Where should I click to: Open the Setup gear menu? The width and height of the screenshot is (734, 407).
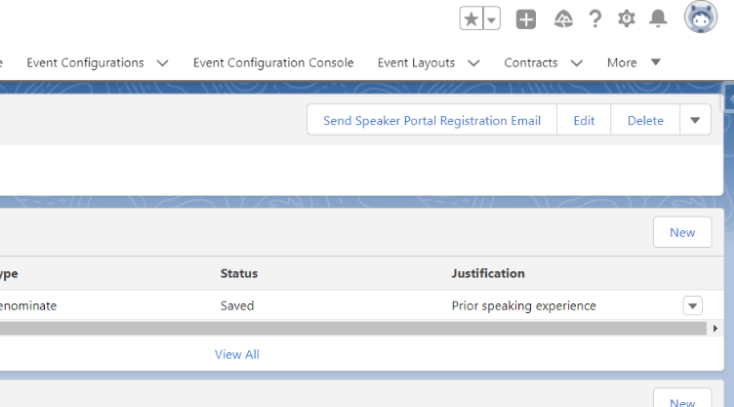coord(626,19)
